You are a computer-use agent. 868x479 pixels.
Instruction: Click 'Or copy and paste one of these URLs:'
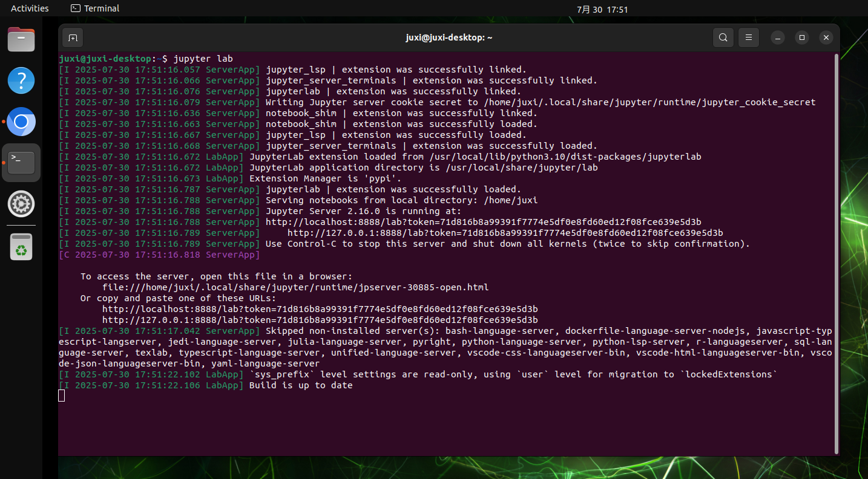click(x=178, y=298)
